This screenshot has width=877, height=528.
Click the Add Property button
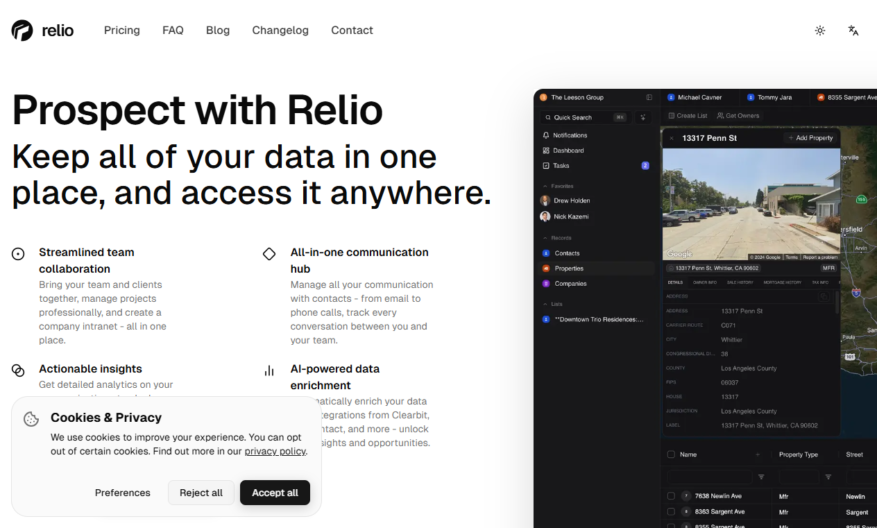(x=810, y=138)
